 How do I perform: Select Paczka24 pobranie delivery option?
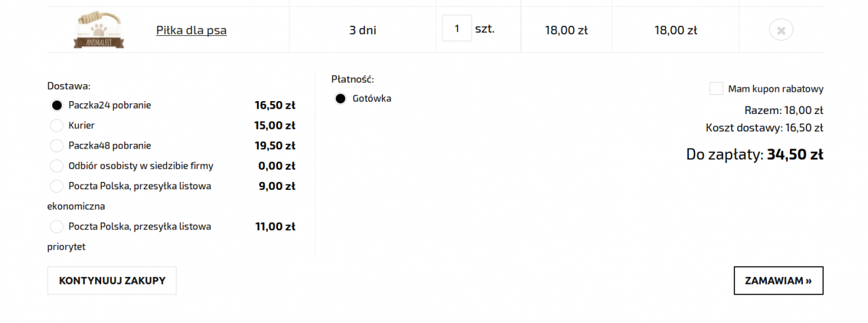click(x=57, y=105)
